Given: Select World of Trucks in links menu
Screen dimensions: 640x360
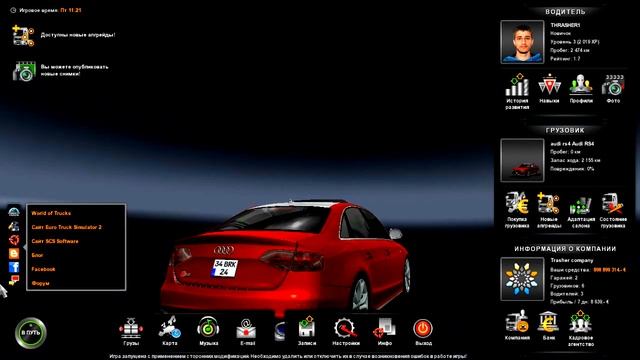Looking at the screenshot, I should click(51, 213).
